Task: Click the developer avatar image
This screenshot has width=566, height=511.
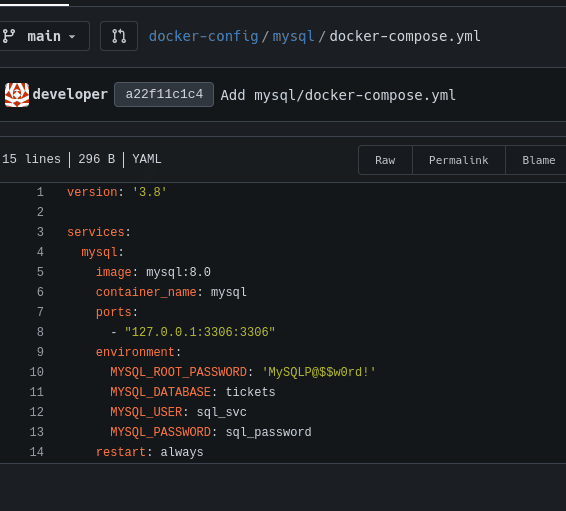Action: [x=17, y=95]
